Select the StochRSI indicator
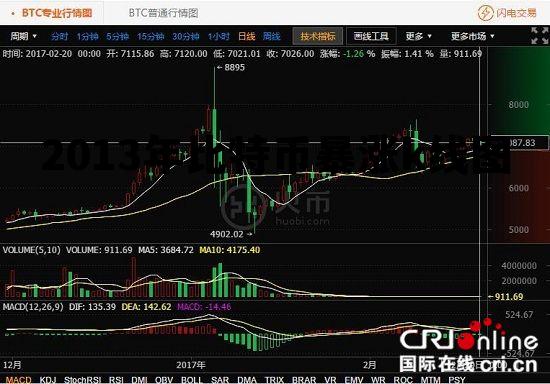Image resolution: width=550 pixels, height=384 pixels. tap(82, 380)
